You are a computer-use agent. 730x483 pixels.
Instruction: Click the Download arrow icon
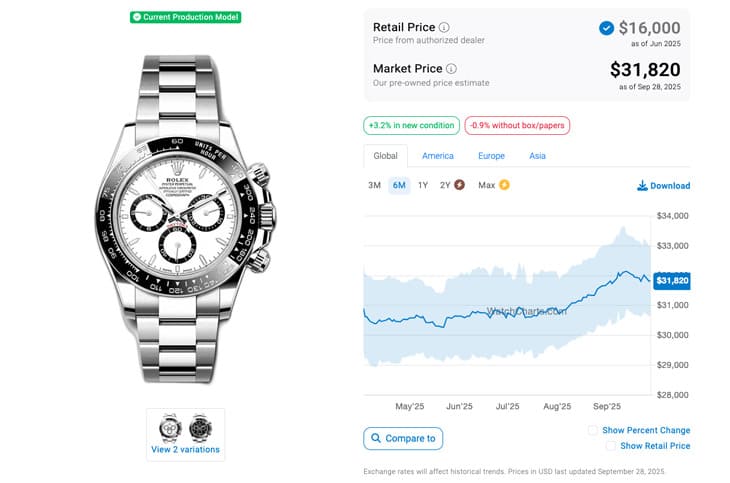pos(641,186)
